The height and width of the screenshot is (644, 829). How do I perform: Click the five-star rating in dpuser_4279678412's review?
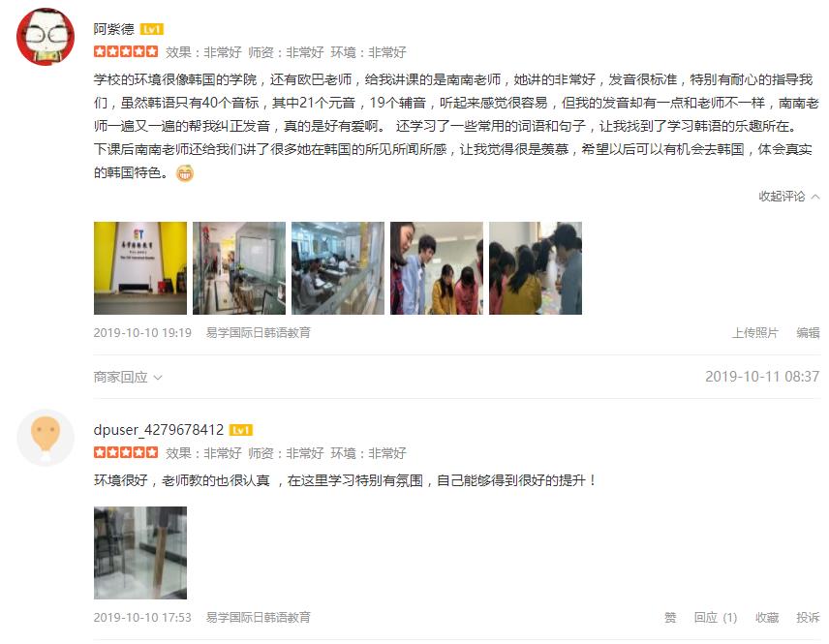[126, 452]
